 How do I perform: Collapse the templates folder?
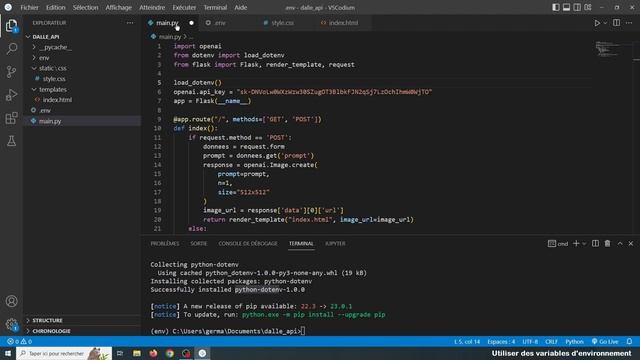(x=53, y=89)
